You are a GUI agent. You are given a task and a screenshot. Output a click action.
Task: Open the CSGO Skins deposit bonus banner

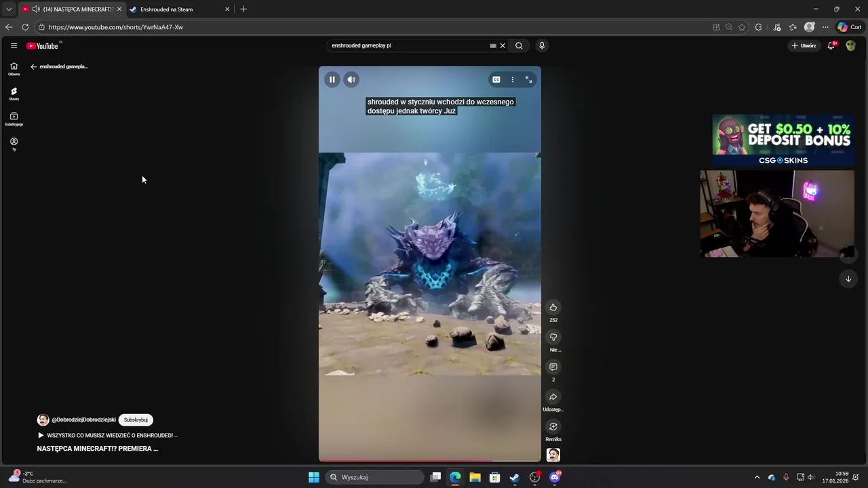coord(783,140)
